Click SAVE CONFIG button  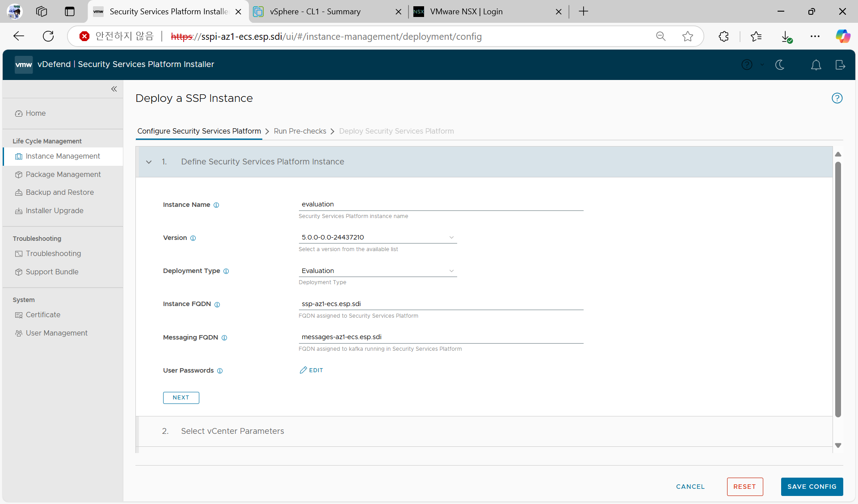point(812,487)
